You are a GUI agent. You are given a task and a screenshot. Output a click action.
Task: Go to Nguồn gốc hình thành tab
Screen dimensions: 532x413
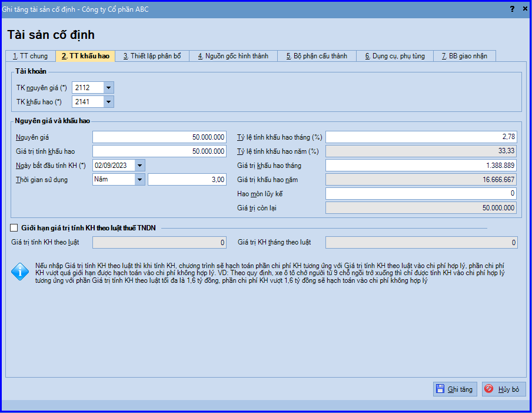(234, 56)
